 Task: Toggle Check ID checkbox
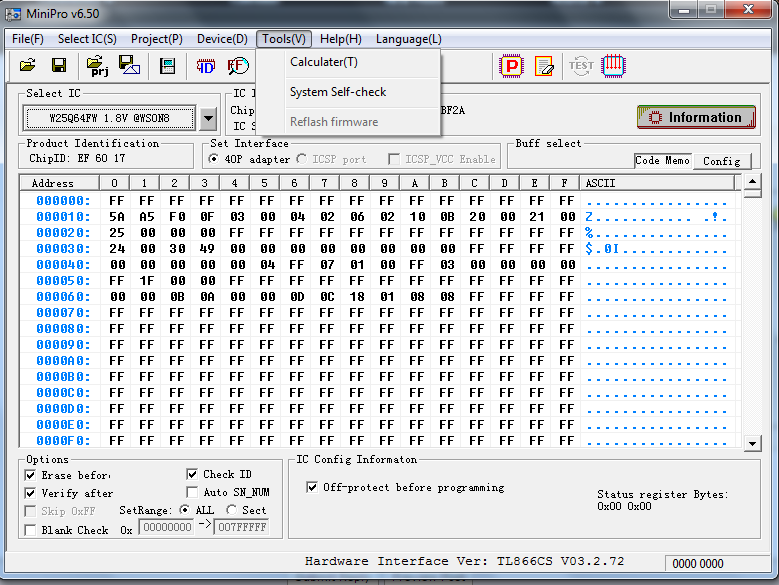point(192,474)
